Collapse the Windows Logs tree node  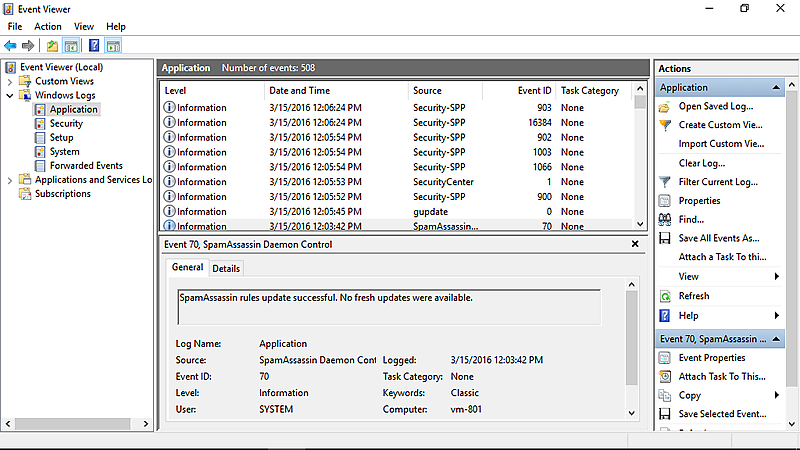pos(11,95)
